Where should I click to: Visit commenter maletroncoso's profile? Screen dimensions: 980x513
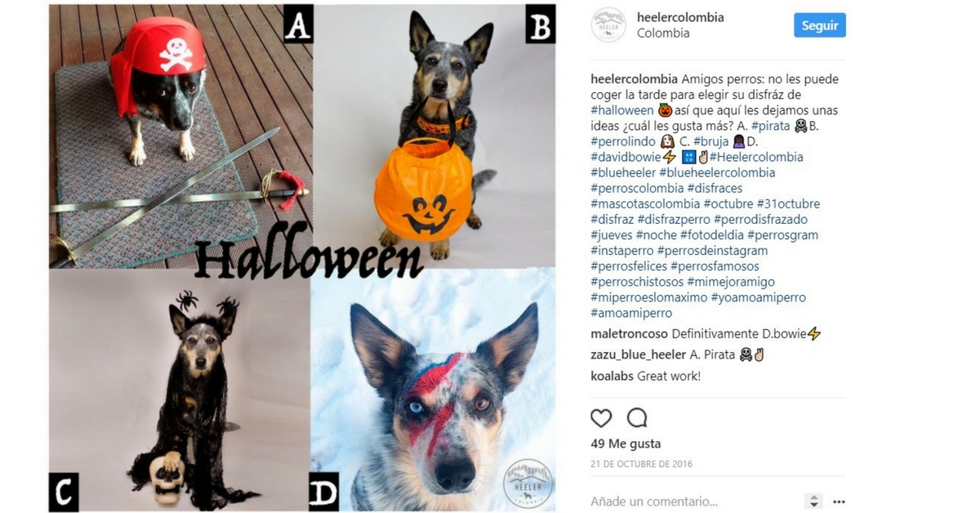tap(630, 333)
